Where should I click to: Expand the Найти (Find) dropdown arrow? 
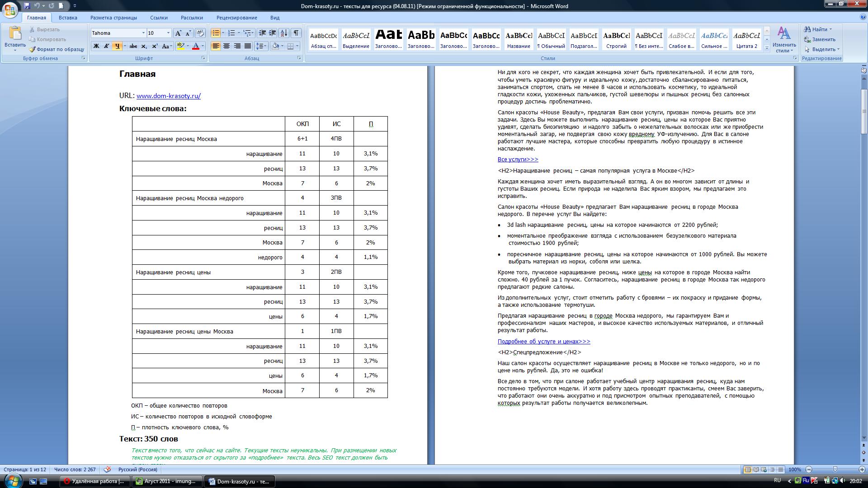830,29
